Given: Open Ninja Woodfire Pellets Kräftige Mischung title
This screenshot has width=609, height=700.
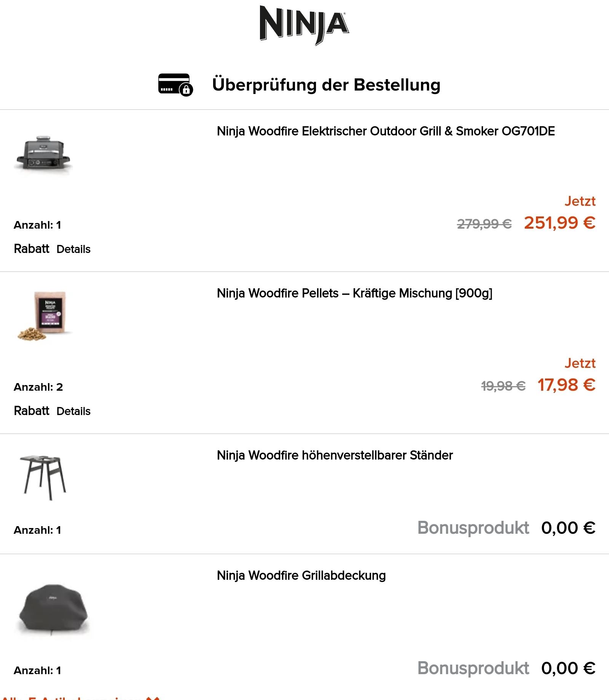Looking at the screenshot, I should [x=354, y=293].
